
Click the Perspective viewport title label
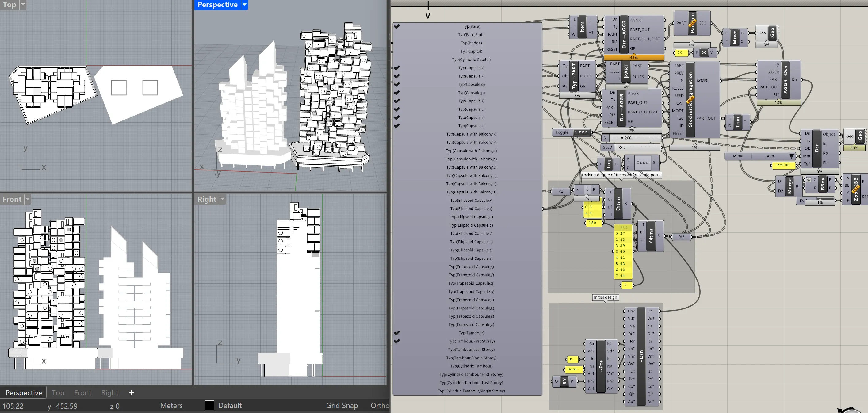[x=217, y=5]
